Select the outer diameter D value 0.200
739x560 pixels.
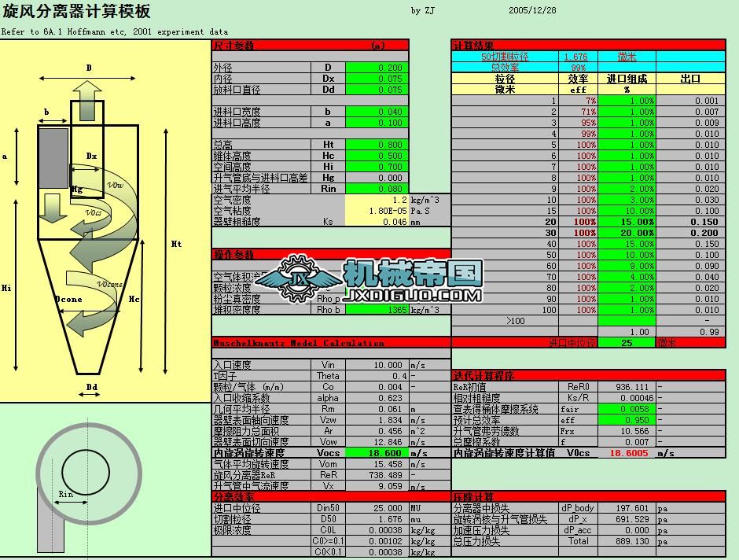point(377,68)
